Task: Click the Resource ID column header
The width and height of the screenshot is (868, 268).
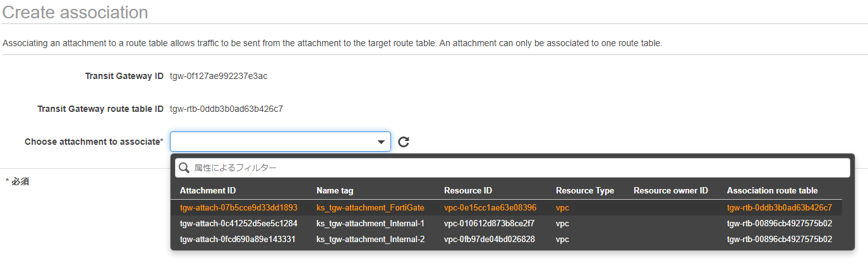Action: pyautogui.click(x=468, y=190)
